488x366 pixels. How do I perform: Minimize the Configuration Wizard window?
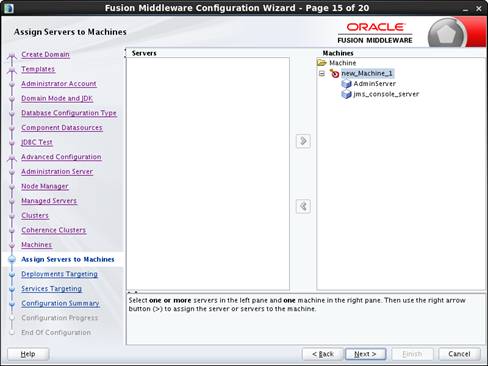pos(465,9)
